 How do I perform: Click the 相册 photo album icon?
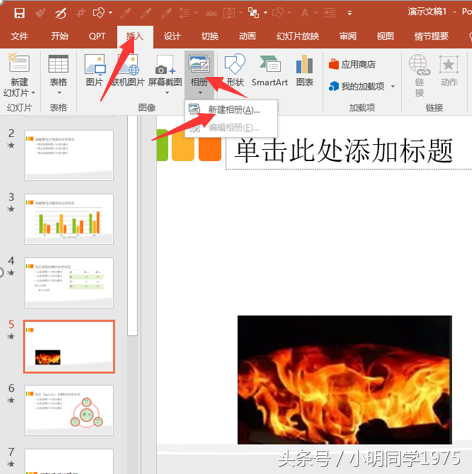(199, 64)
